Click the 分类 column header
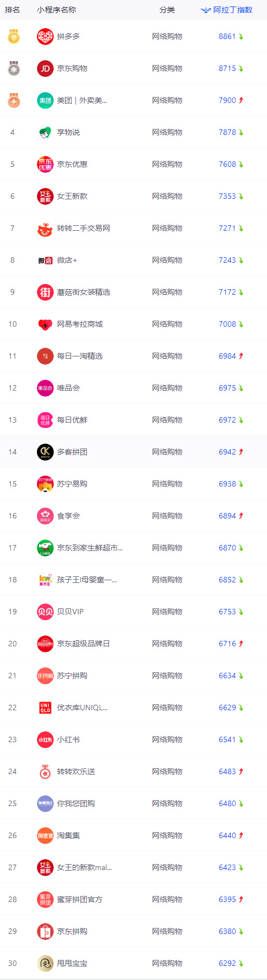267x980 pixels. click(167, 10)
